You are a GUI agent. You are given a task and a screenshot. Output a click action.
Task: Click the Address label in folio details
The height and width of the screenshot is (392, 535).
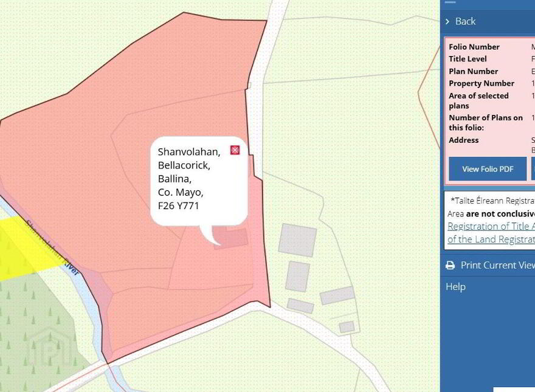463,140
